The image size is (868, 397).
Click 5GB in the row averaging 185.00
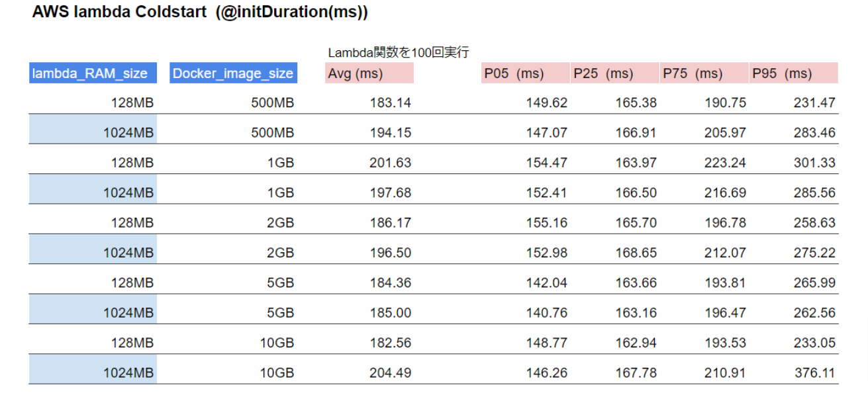click(281, 313)
